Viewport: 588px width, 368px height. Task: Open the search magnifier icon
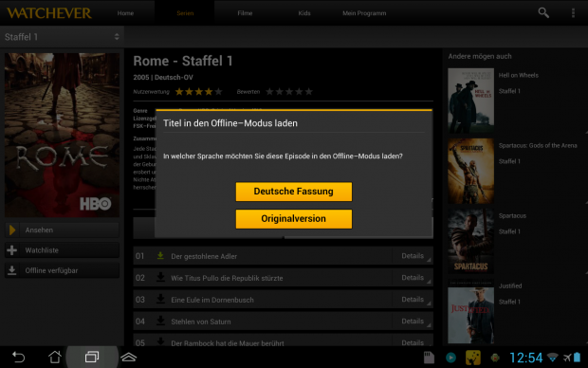pos(543,12)
